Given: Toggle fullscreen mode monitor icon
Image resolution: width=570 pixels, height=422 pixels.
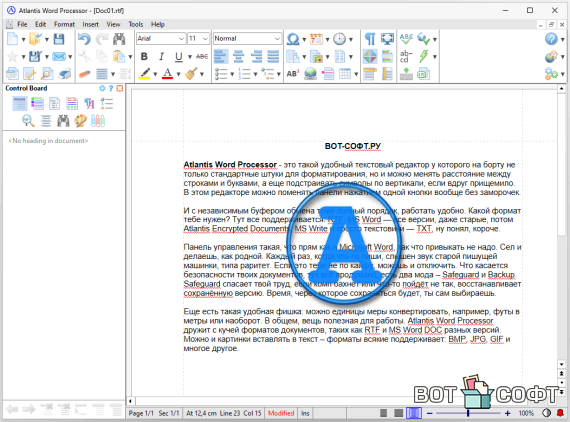Looking at the screenshot, I should coord(387,39).
